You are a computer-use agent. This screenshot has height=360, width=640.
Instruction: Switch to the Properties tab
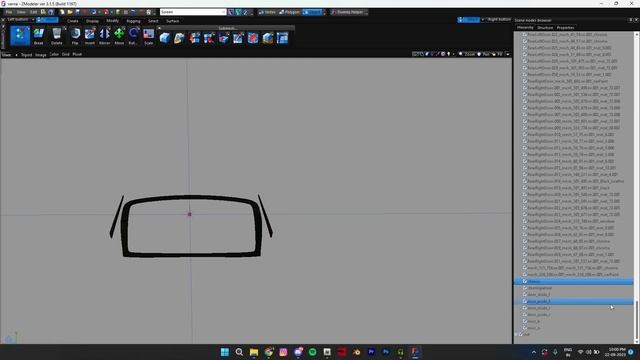tap(565, 28)
